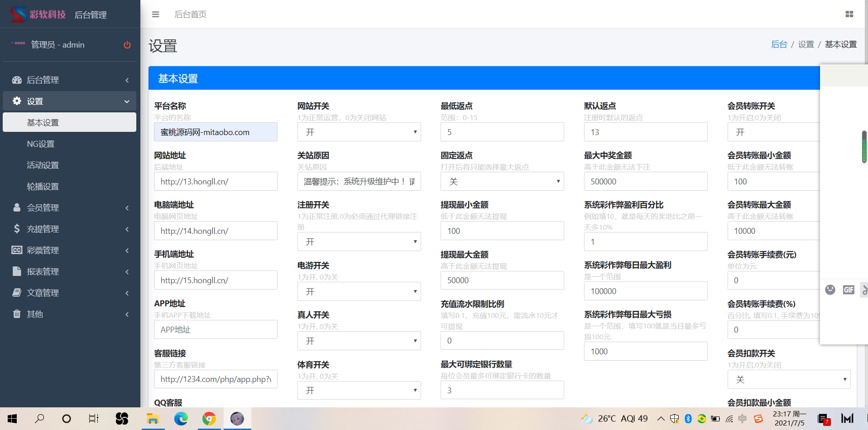Click the emoji smiley face icon
Image resolution: width=868 pixels, height=430 pixels.
[830, 290]
